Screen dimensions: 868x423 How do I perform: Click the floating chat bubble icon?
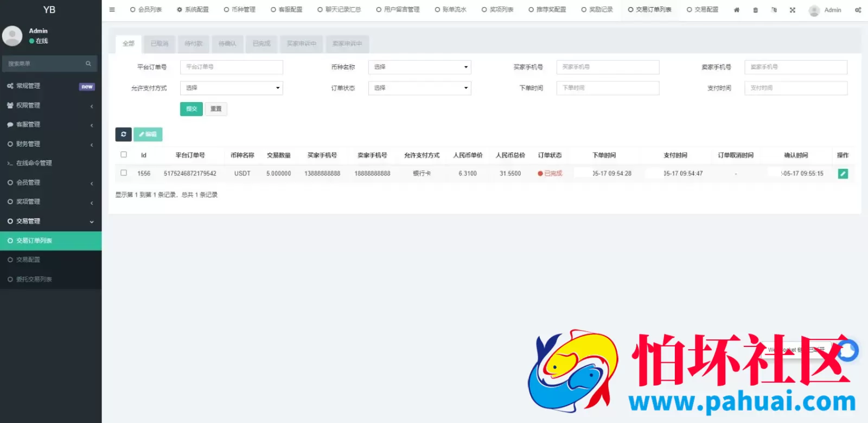[848, 350]
